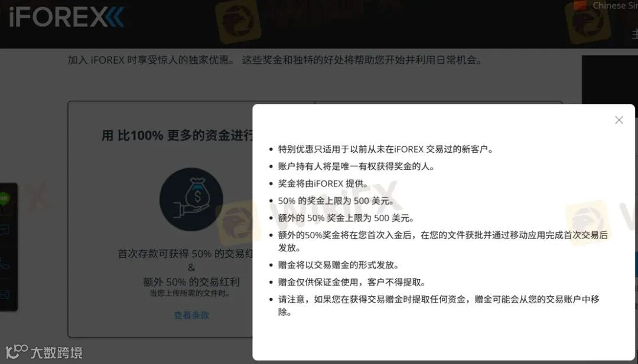Click the money bag bonus icon
Image resolution: width=638 pixels, height=364 pixels.
coord(191,199)
